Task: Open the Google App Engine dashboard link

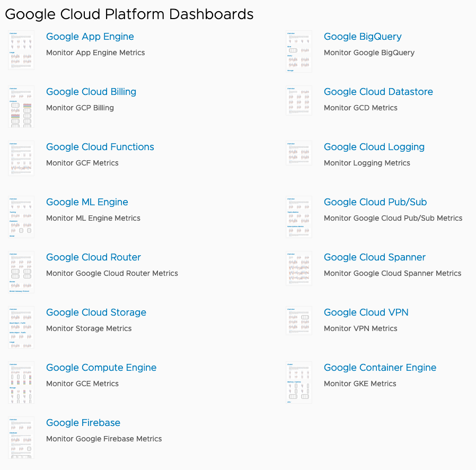Action: tap(90, 37)
